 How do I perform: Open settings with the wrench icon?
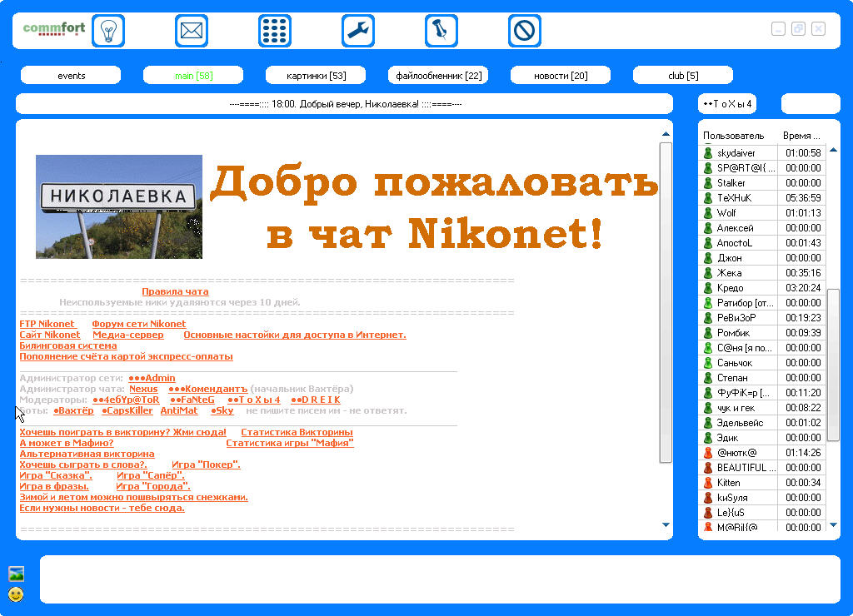tap(358, 31)
